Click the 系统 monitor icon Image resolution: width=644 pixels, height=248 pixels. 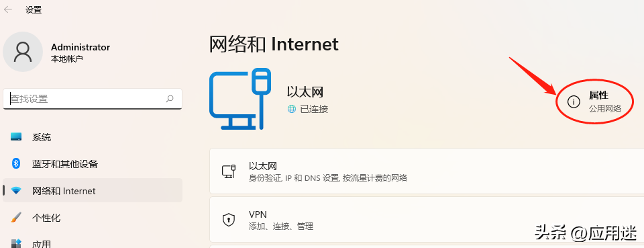[16, 137]
